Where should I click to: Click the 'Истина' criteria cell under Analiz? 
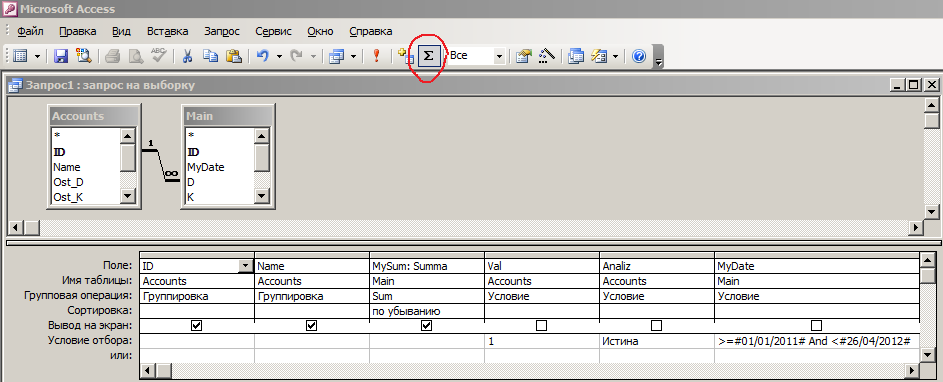point(657,341)
